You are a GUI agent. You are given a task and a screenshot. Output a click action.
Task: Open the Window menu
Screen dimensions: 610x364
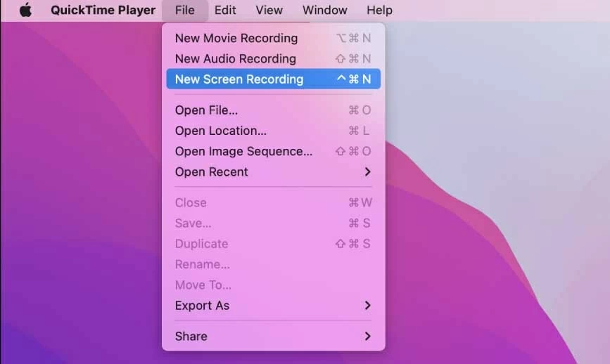point(325,10)
